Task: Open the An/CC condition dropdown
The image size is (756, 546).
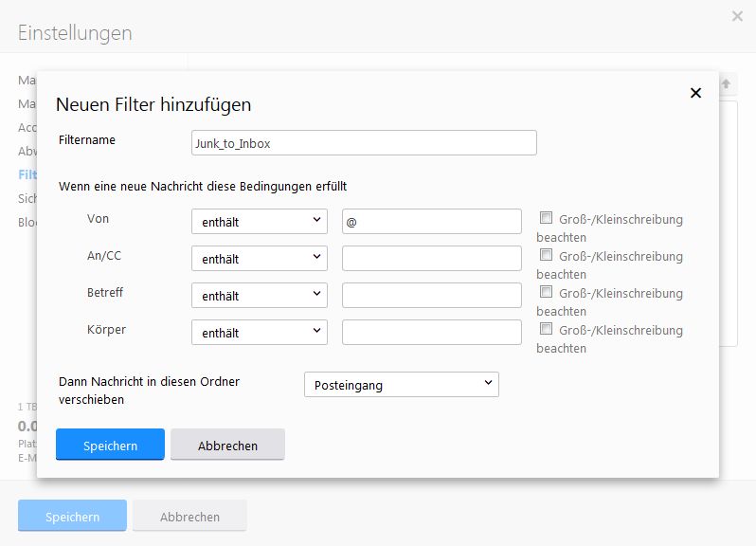Action: tap(259, 258)
